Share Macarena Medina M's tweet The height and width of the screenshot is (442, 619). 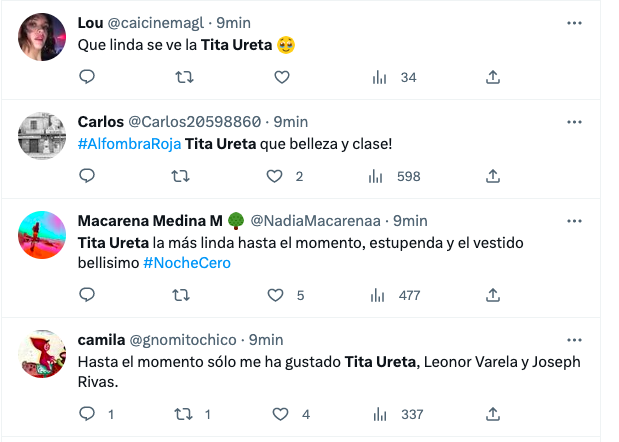click(x=493, y=295)
